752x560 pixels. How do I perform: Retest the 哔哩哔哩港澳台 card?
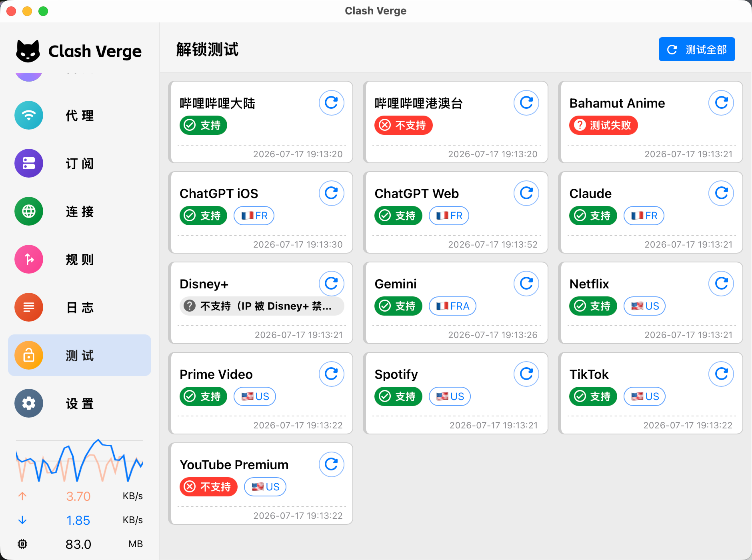[526, 103]
